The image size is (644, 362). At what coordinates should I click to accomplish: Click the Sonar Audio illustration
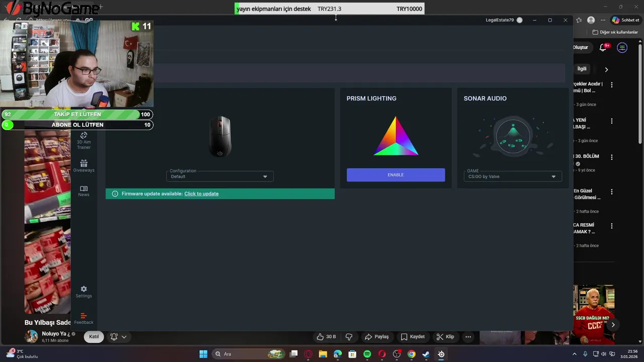coord(513,137)
